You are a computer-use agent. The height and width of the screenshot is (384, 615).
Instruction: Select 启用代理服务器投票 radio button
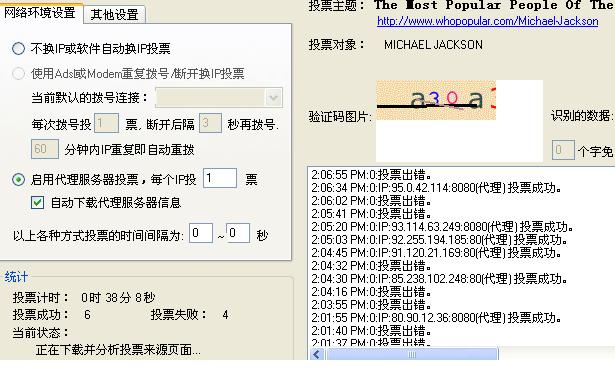point(18,180)
